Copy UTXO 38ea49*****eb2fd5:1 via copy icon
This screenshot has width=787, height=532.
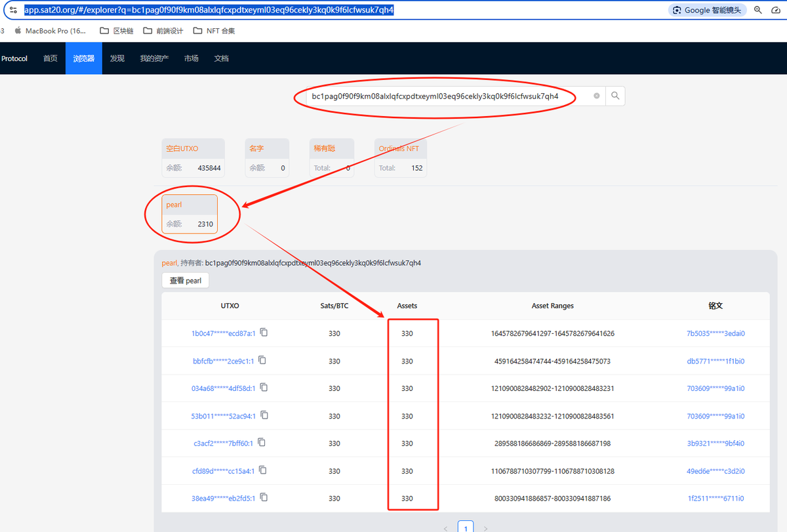coord(262,498)
